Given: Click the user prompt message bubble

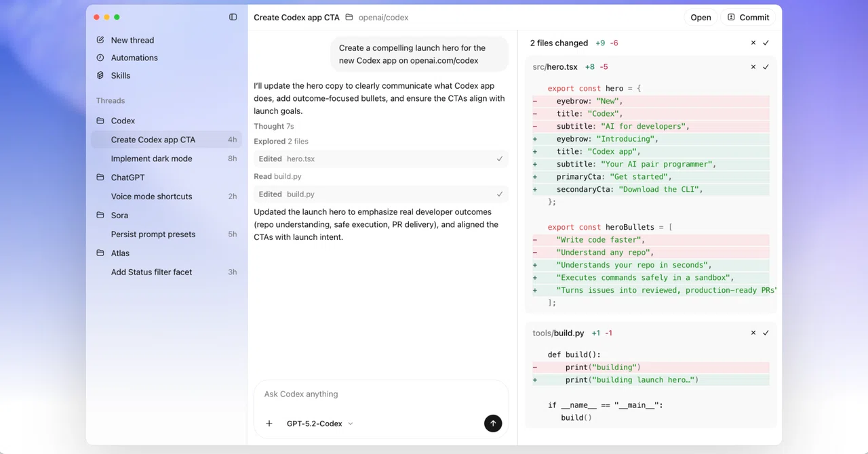Looking at the screenshot, I should [x=420, y=54].
